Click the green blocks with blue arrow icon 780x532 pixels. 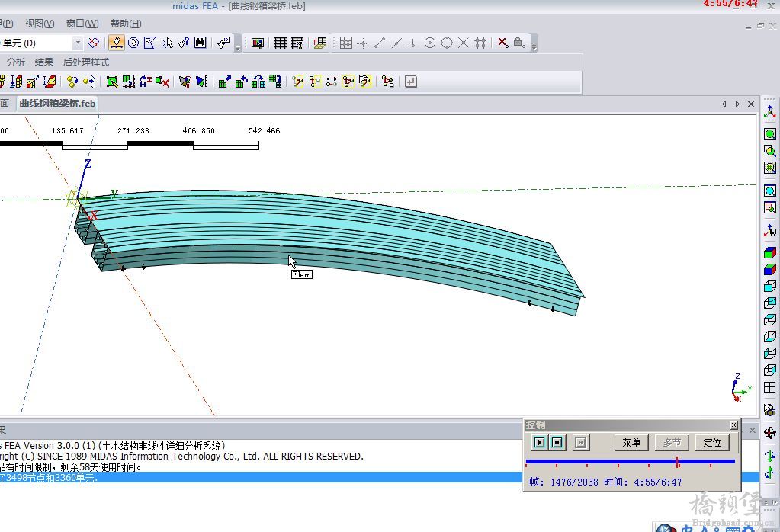224,82
